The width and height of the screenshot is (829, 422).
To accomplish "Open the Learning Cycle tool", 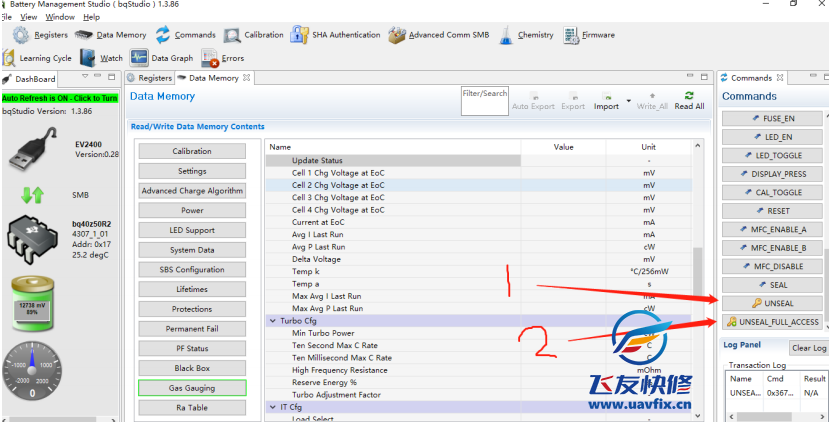I will pyautogui.click(x=10, y=58).
